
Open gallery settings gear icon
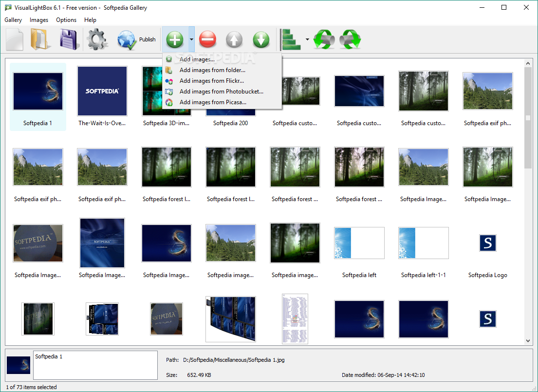coord(97,39)
